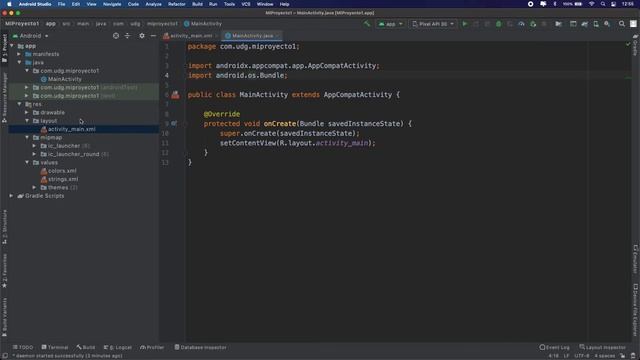Expand Gradle Scripts node

pyautogui.click(x=11, y=196)
